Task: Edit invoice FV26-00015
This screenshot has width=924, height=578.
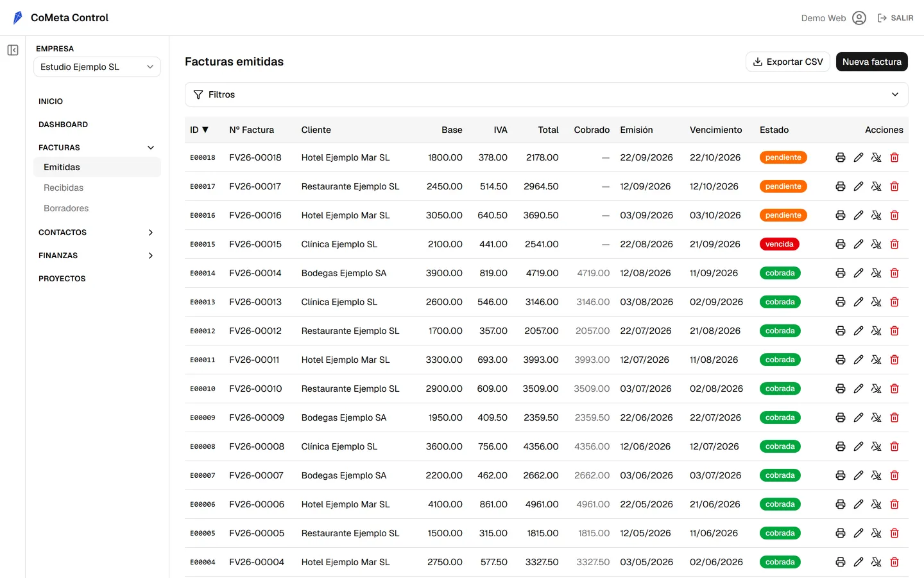Action: (859, 244)
